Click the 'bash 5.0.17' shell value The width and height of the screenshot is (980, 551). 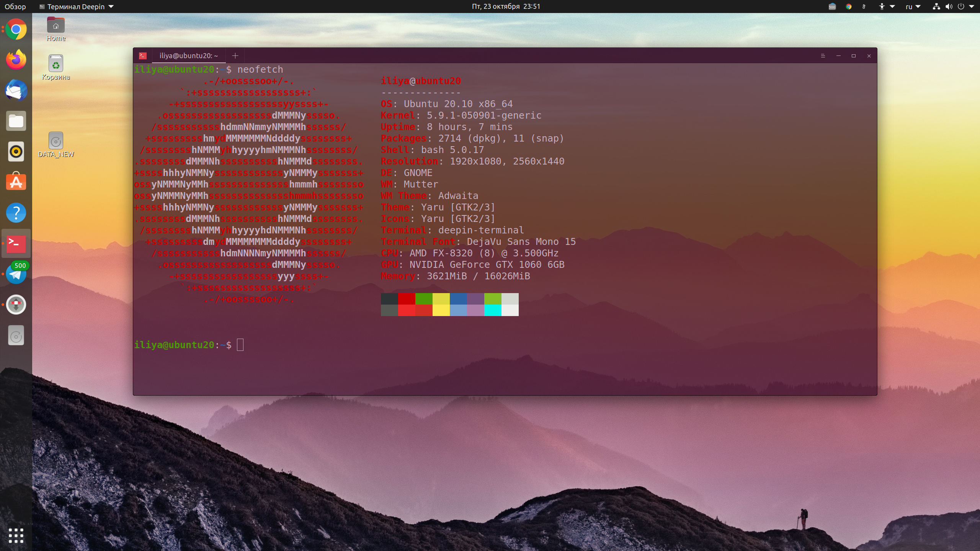point(452,150)
